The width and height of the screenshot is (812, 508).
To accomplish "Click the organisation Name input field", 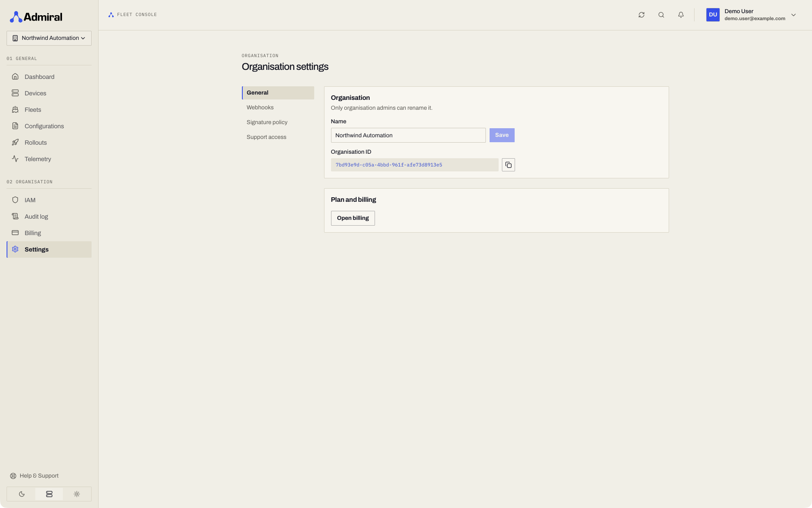I will [408, 135].
